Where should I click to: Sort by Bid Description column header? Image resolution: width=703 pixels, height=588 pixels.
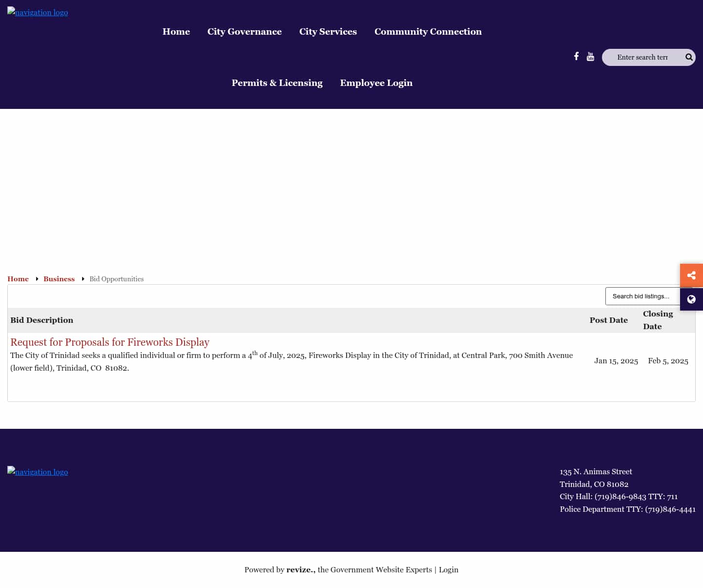click(42, 320)
